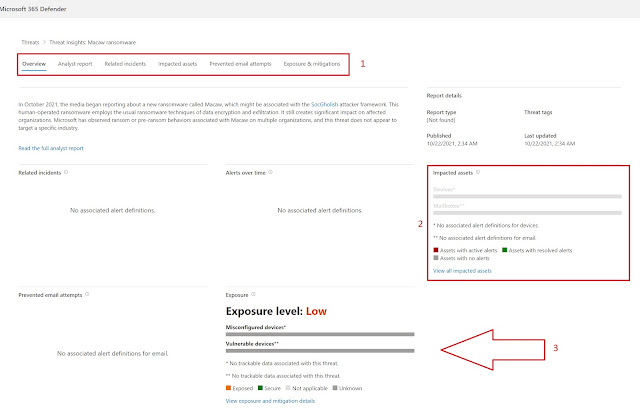Click the 'Report details' heading
640x408 pixels.
(x=444, y=95)
